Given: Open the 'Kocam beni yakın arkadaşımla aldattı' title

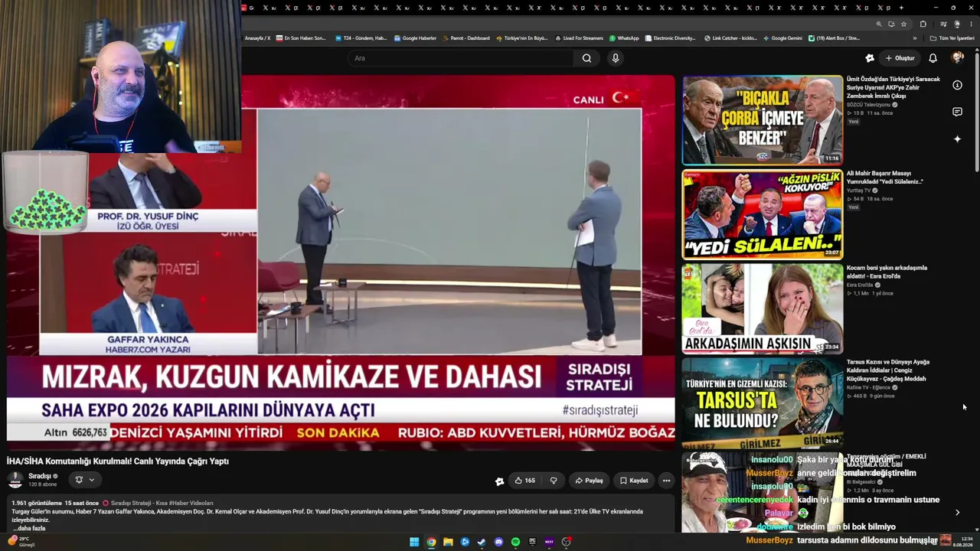Looking at the screenshot, I should [887, 272].
